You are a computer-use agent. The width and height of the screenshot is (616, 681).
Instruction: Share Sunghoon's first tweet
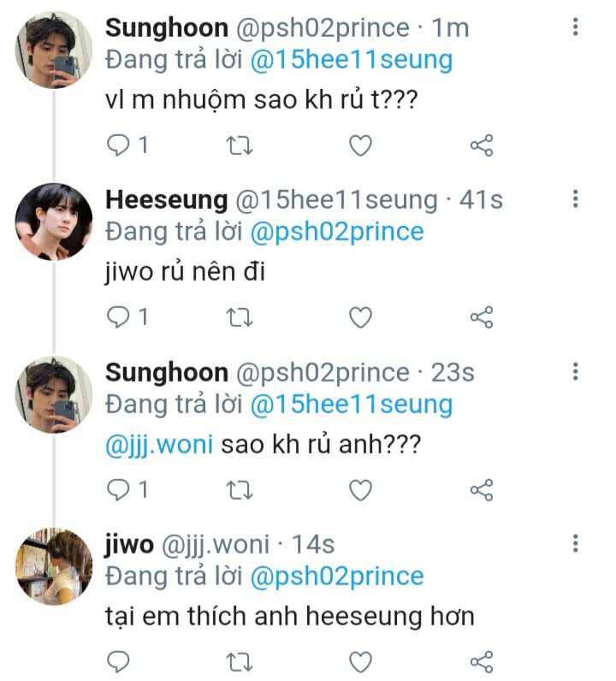pos(482,145)
